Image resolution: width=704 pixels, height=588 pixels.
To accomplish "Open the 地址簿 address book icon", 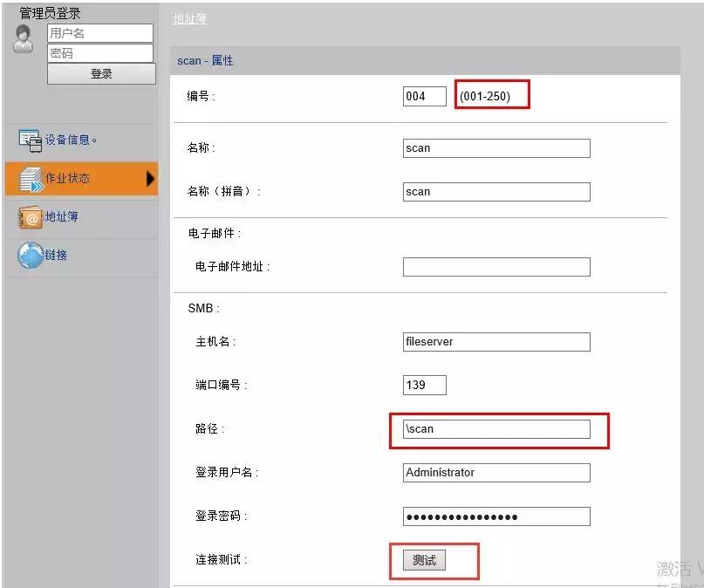I will 31,218.
